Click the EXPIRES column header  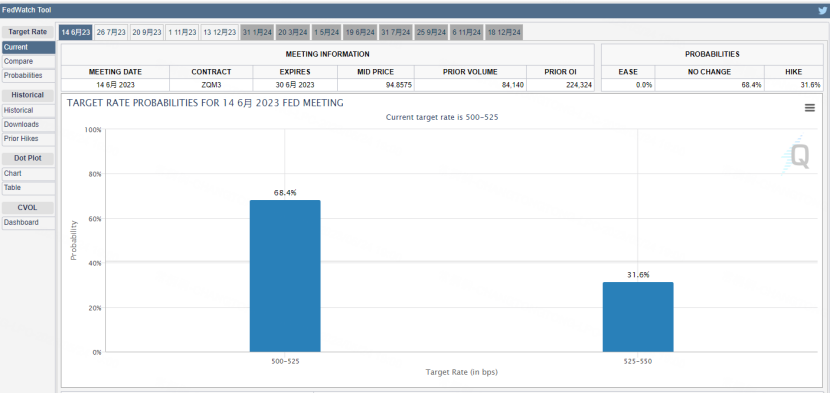[x=295, y=72]
